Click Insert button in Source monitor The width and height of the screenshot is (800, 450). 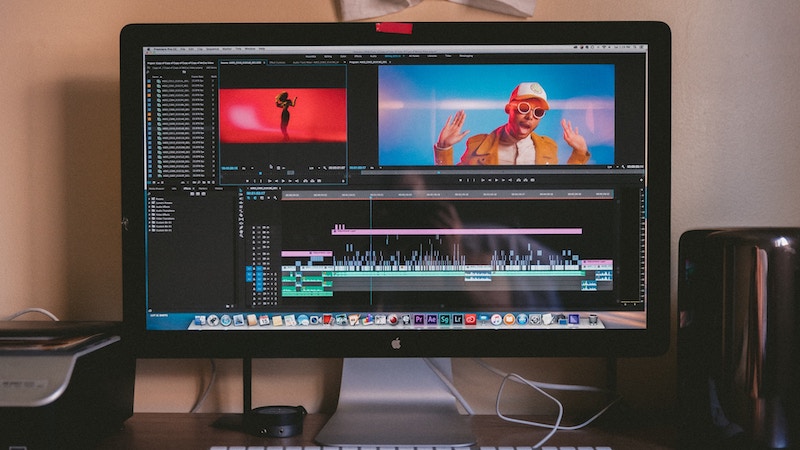pos(306,181)
